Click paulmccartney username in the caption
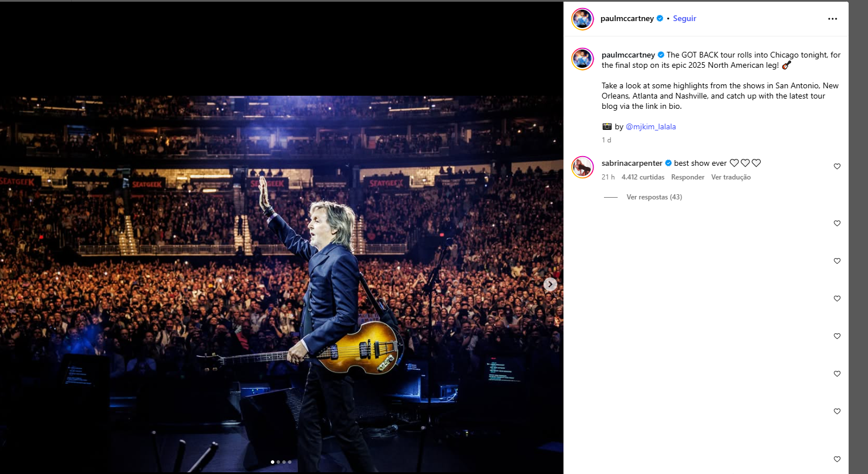Image resolution: width=868 pixels, height=474 pixels. tap(628, 55)
